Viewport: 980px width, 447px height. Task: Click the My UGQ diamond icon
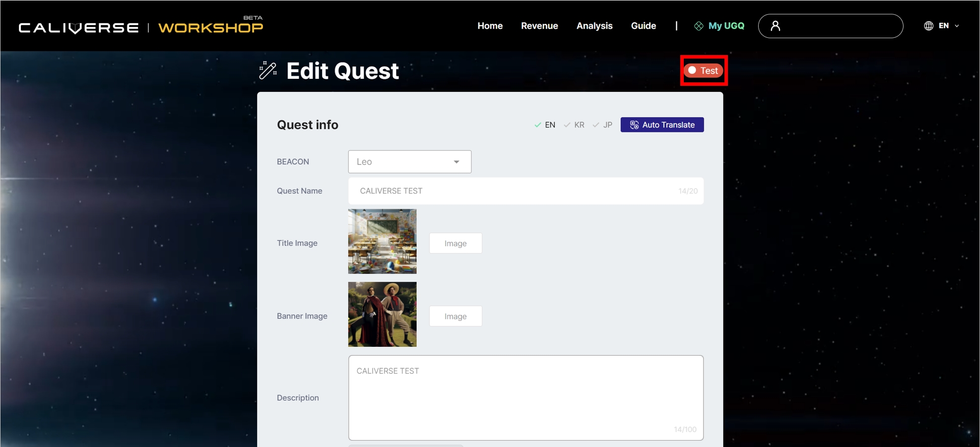pos(699,26)
